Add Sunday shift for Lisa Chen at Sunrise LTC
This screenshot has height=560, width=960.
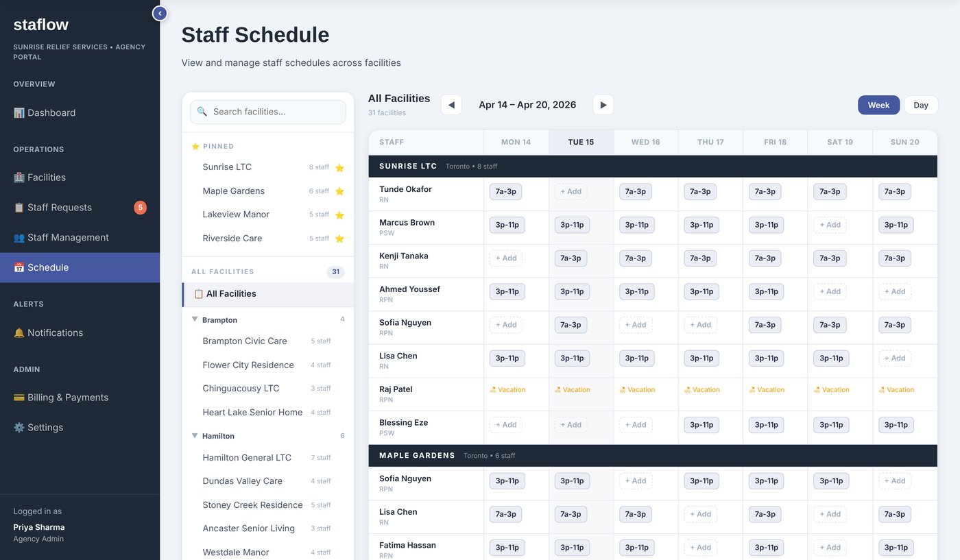click(895, 358)
